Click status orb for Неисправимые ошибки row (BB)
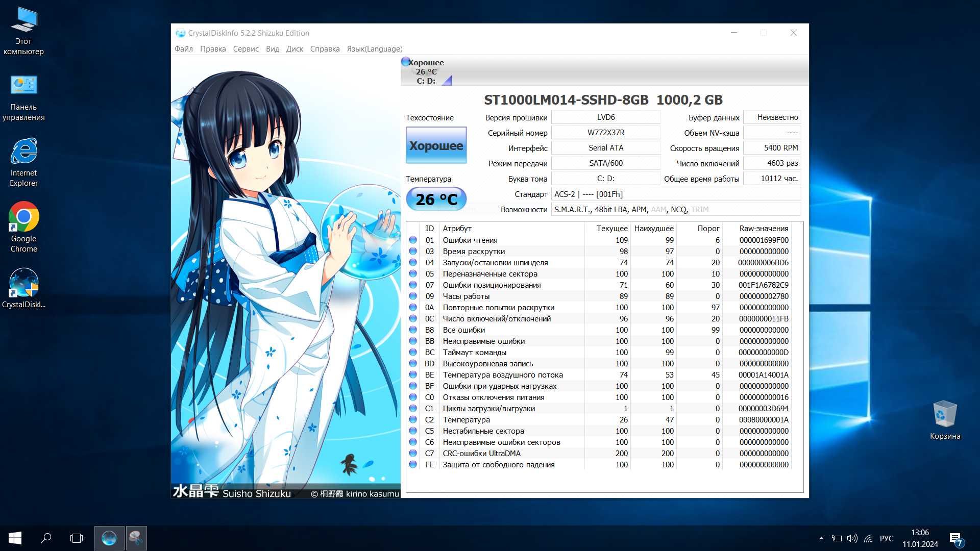Image resolution: width=980 pixels, height=551 pixels. 413,341
